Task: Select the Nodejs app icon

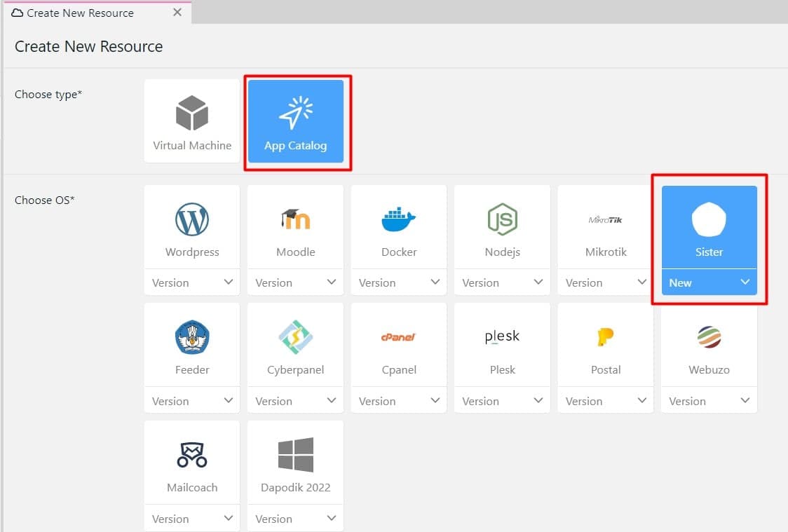Action: click(502, 220)
